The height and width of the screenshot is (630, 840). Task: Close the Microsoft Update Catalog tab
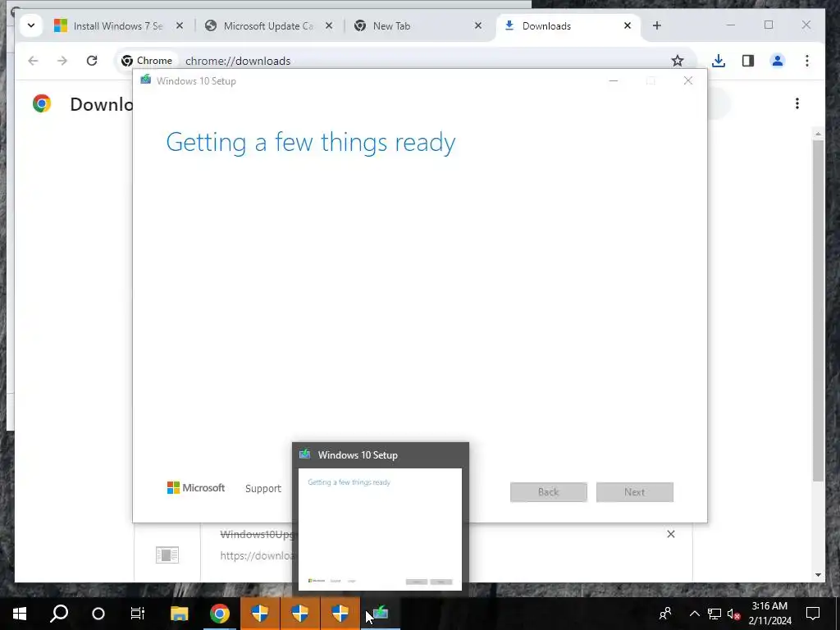(x=329, y=25)
